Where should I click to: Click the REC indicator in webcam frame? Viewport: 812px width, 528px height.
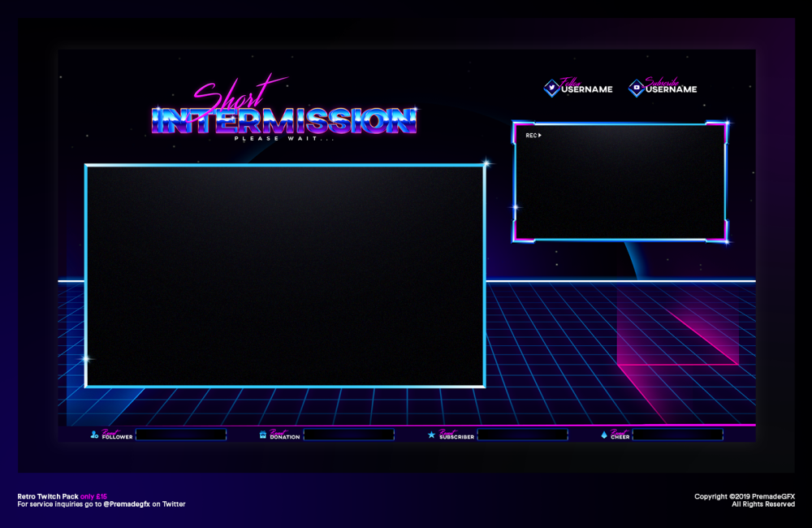(x=533, y=136)
